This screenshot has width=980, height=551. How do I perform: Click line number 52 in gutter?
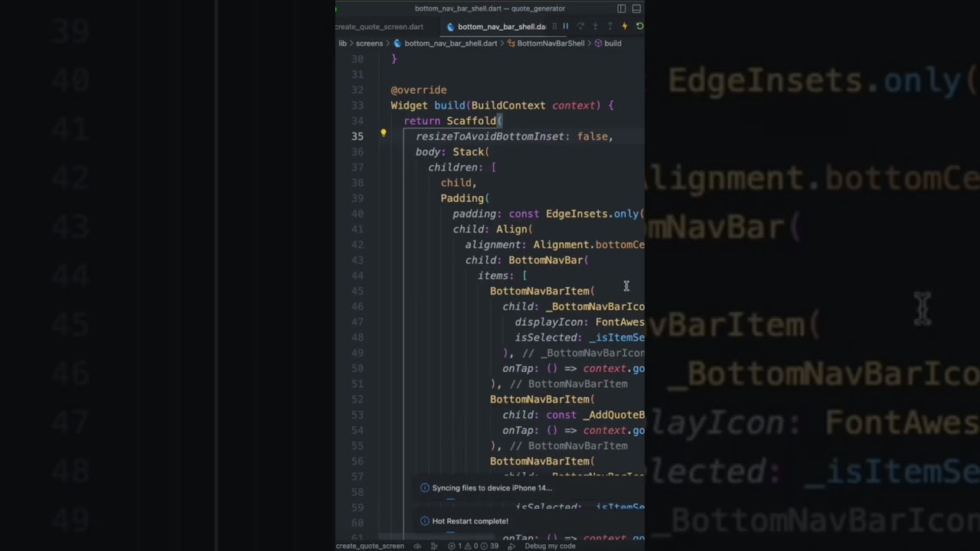pyautogui.click(x=358, y=399)
